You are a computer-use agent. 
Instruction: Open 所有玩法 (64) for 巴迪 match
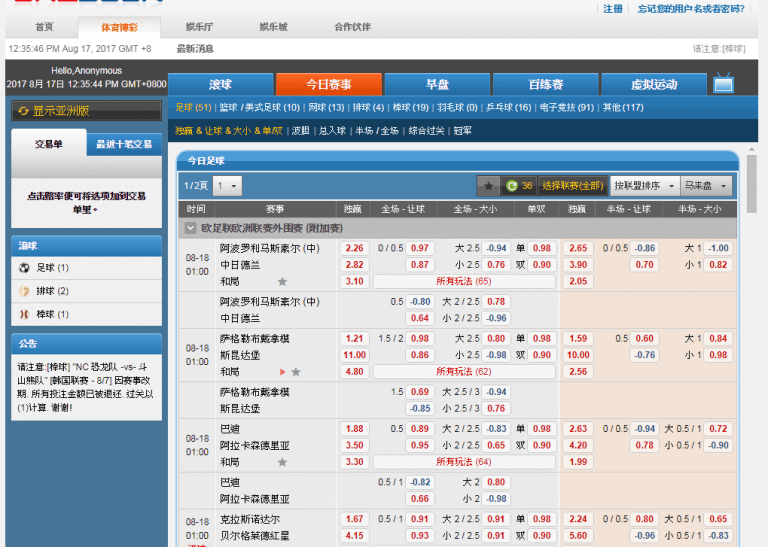click(x=464, y=462)
